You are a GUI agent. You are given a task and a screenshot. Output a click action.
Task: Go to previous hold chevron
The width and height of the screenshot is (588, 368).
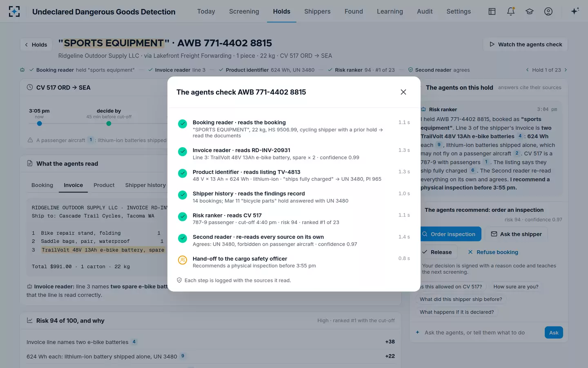click(x=527, y=70)
